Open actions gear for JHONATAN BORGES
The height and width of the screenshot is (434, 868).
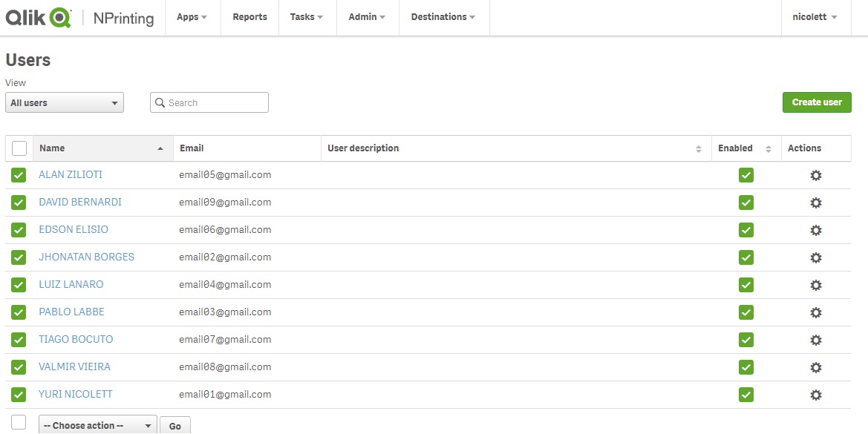coord(815,258)
